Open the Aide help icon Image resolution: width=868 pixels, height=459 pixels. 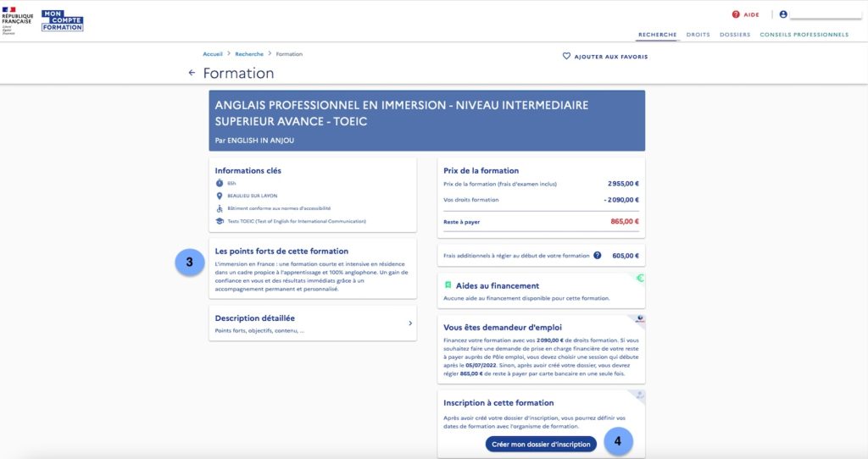(736, 14)
